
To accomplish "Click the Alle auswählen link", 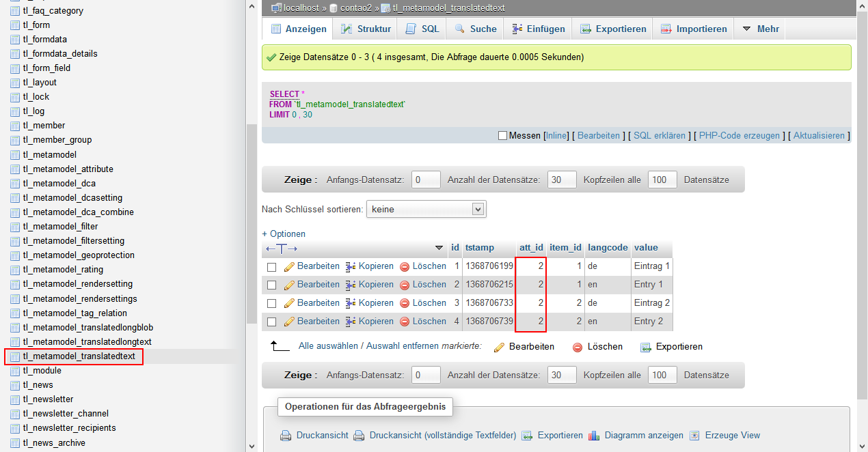I will coord(328,346).
